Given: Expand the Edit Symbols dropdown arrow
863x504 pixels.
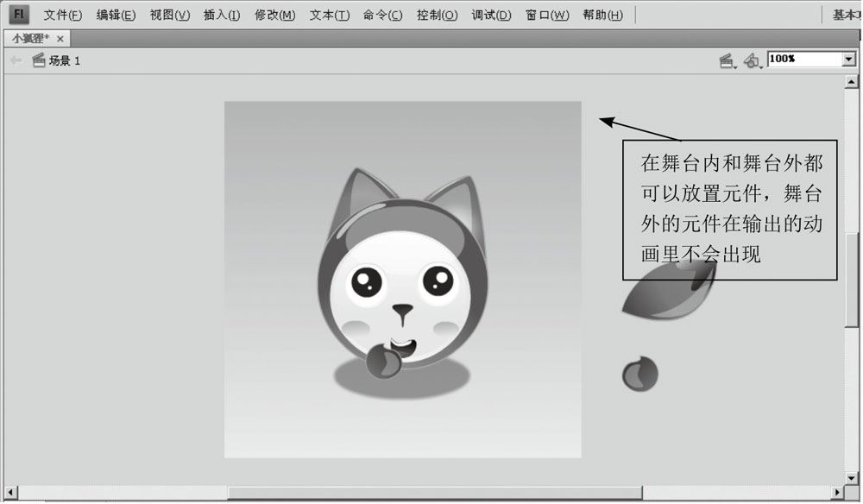Looking at the screenshot, I should click(x=760, y=65).
